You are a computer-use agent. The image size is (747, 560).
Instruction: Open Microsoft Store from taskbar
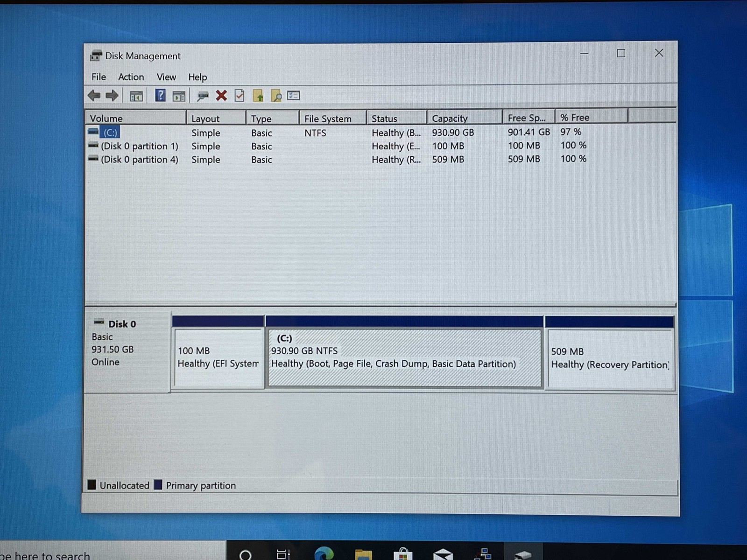point(403,553)
